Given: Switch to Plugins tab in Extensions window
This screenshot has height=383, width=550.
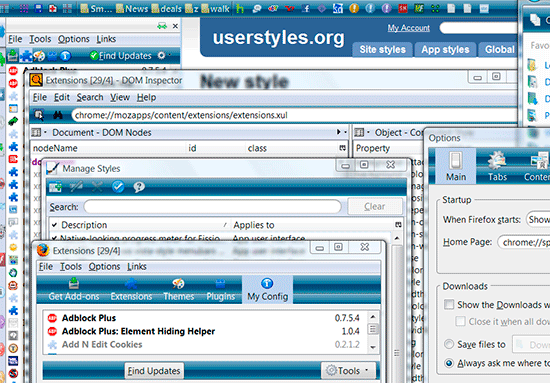Looking at the screenshot, I should pos(220,290).
